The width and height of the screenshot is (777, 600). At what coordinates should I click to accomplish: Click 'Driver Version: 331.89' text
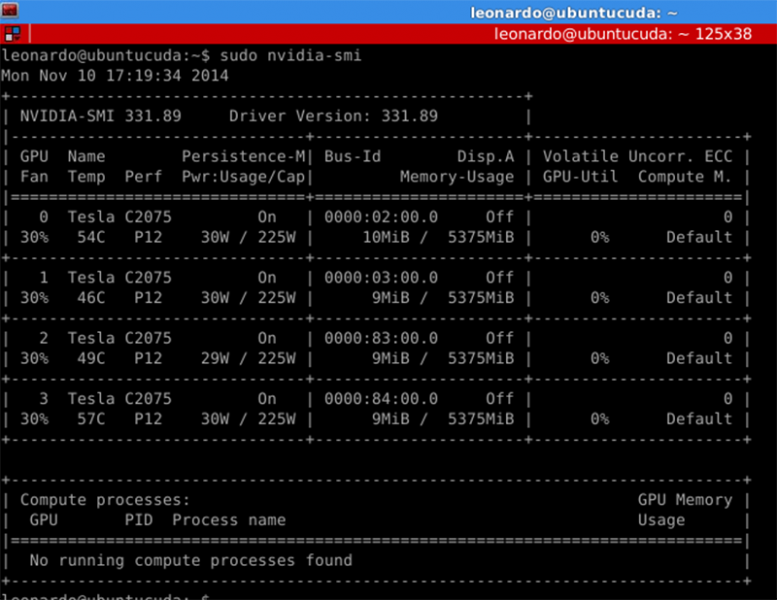tap(333, 116)
